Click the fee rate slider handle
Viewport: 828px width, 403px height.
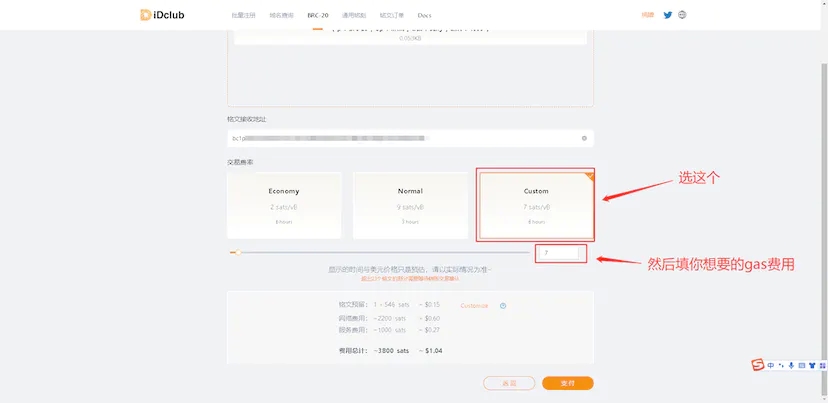[x=238, y=252]
